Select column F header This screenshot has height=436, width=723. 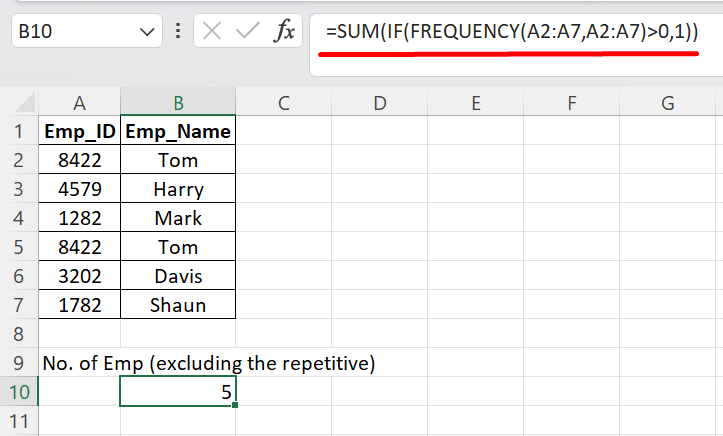[x=571, y=102]
